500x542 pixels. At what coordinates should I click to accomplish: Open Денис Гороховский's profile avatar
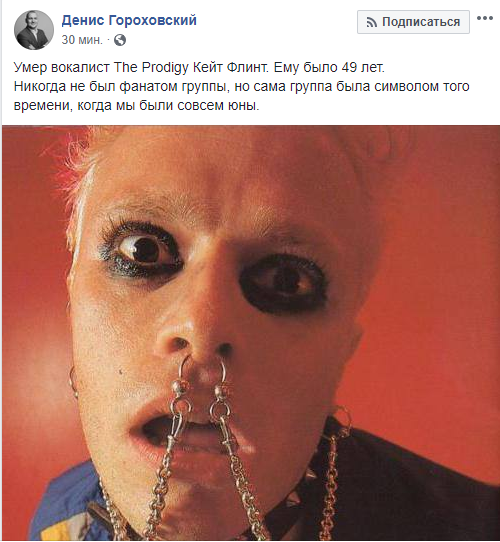34,30
